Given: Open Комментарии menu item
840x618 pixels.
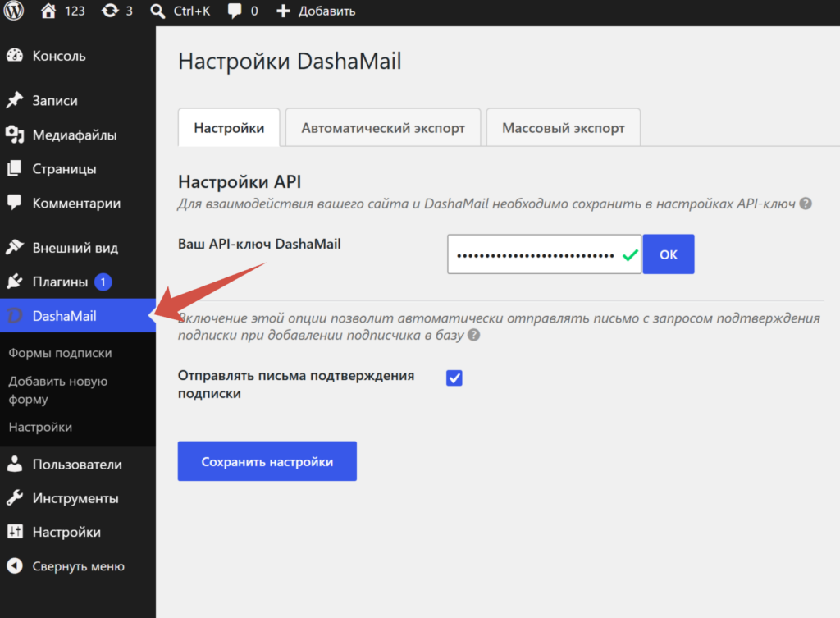Looking at the screenshot, I should 78,204.
